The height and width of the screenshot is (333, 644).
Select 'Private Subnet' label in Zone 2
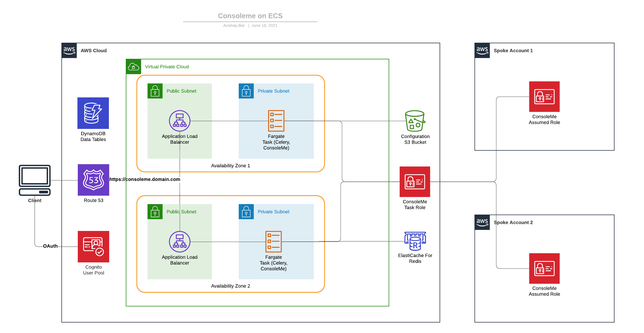(274, 212)
